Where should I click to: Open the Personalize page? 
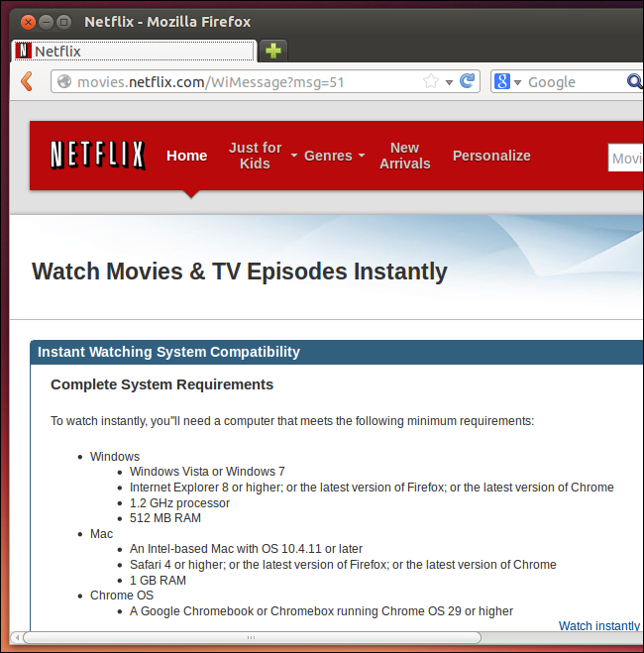click(x=491, y=156)
